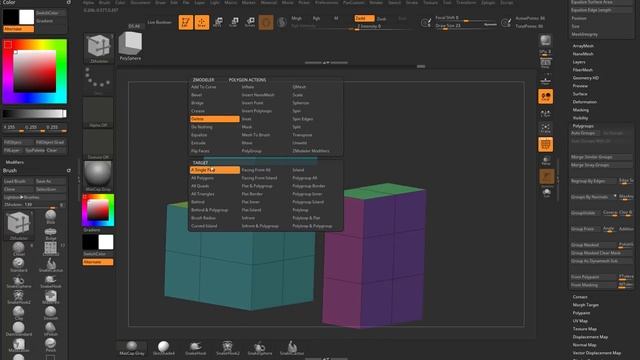This screenshot has height=360, width=640.
Task: Open the stroke type dots thumbnail
Action: [98, 80]
